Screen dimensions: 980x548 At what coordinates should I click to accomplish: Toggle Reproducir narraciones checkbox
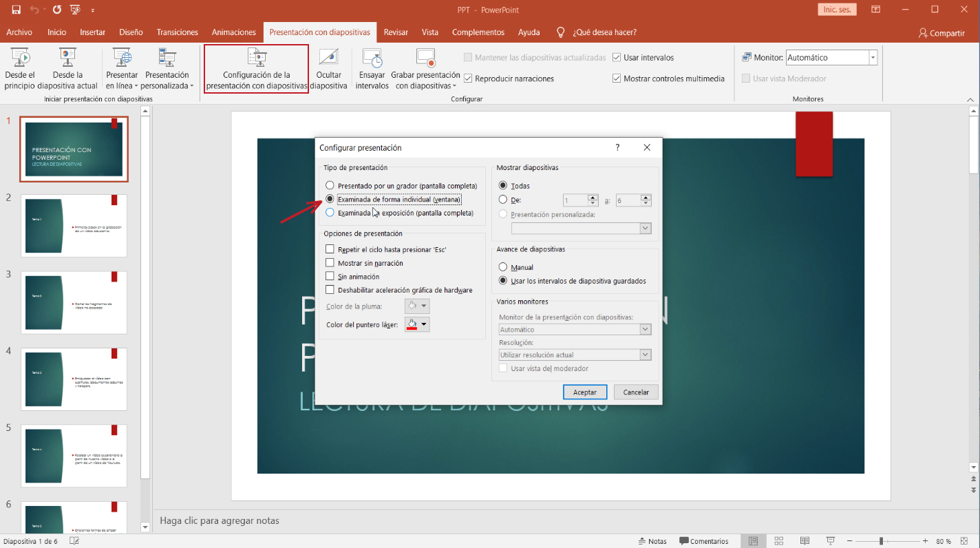tap(468, 78)
